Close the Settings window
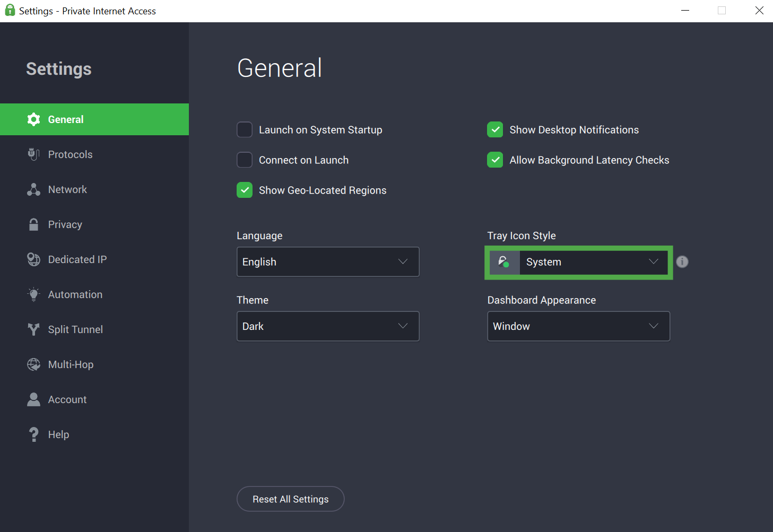Image resolution: width=773 pixels, height=532 pixels. click(x=759, y=11)
